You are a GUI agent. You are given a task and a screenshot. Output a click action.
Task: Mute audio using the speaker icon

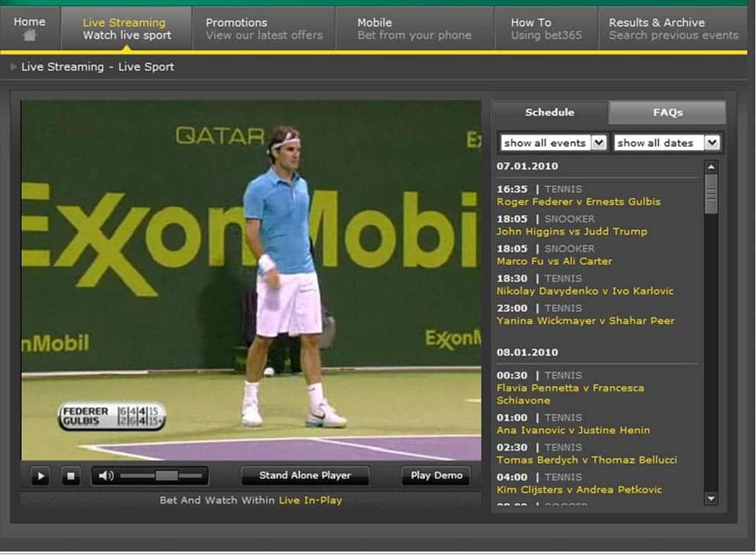(105, 476)
